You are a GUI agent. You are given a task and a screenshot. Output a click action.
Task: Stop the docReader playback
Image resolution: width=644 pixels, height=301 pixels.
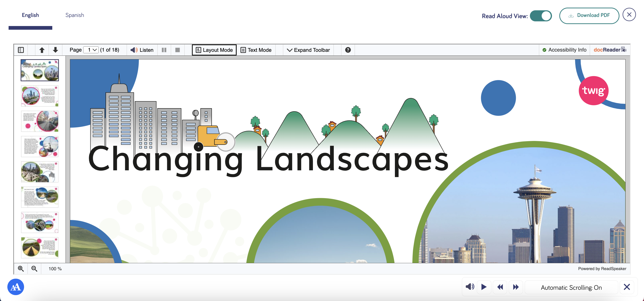177,50
